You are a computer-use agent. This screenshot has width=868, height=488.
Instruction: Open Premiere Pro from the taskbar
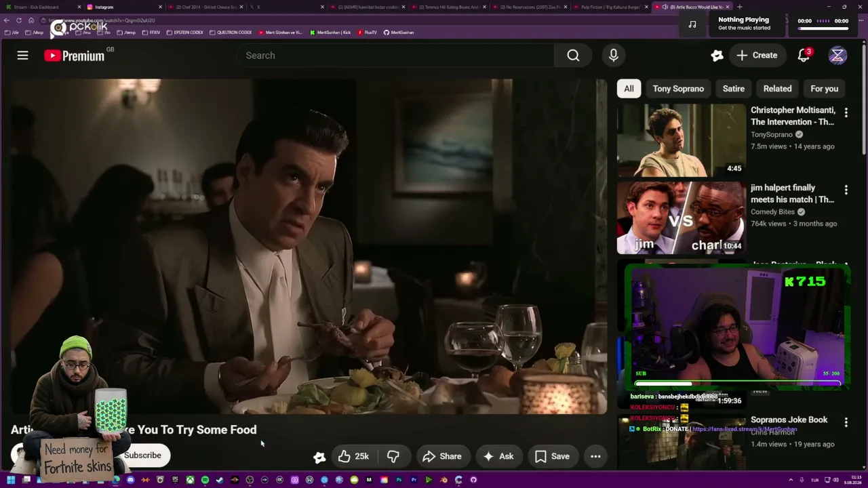(414, 480)
